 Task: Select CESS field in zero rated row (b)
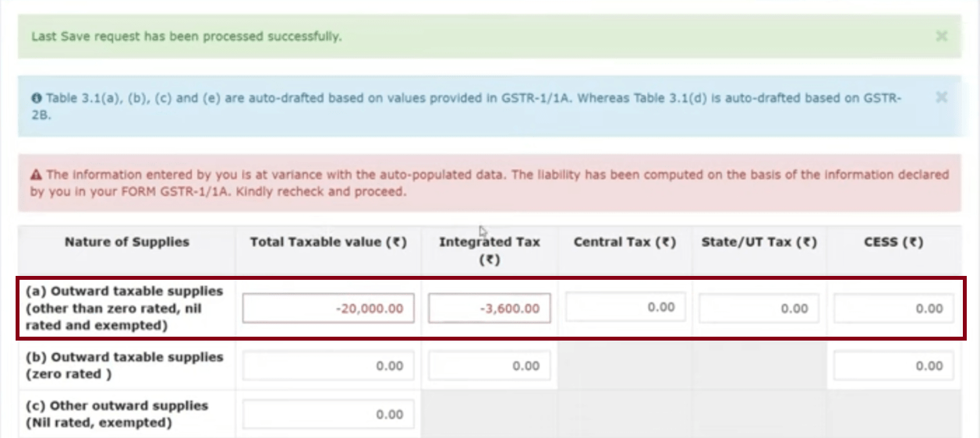(893, 366)
